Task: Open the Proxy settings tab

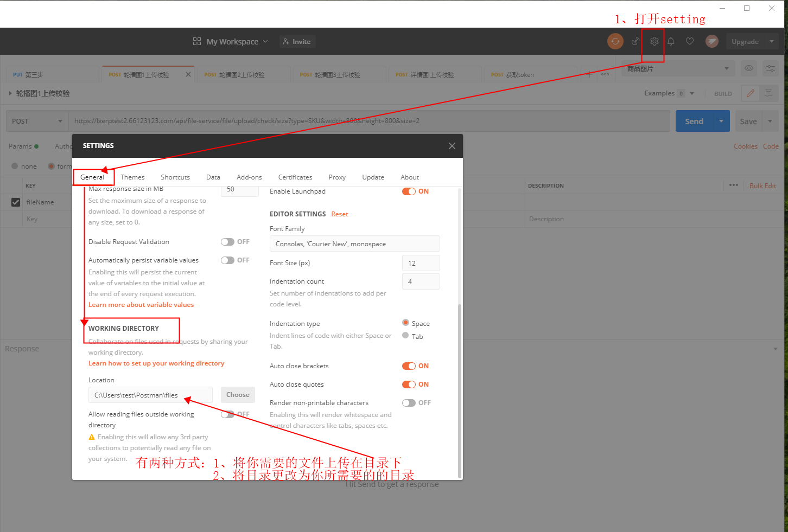Action: click(337, 177)
